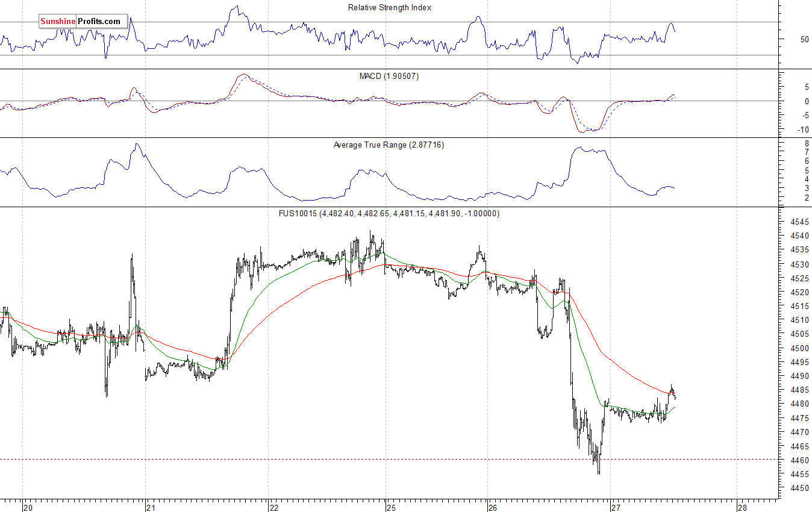This screenshot has width=812, height=512.
Task: Click the date label 25 on time axis
Action: click(391, 507)
